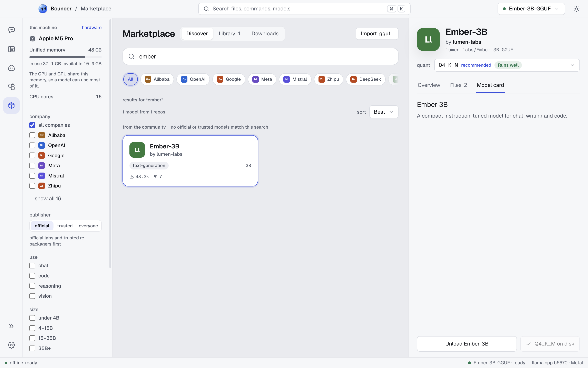Click Unload Ember-3B button
Image resolution: width=588 pixels, height=368 pixels.
click(467, 344)
